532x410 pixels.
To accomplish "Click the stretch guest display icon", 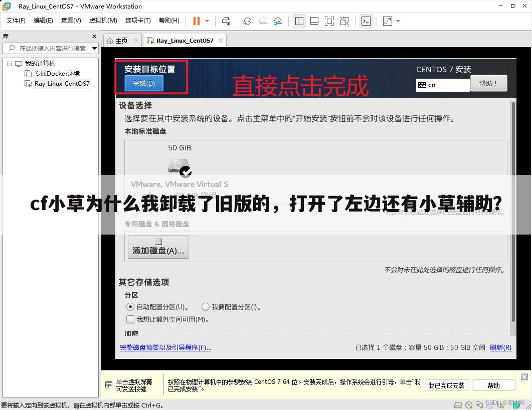I will pos(388,21).
